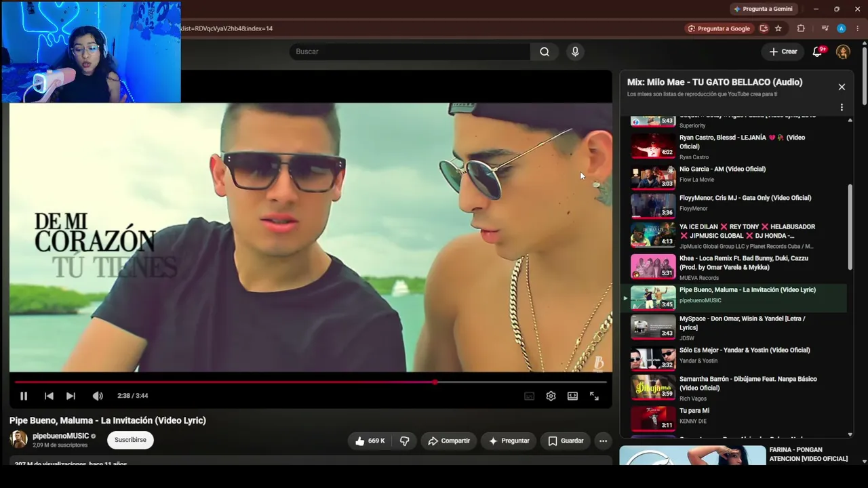This screenshot has width=868, height=488.
Task: Like the video with 669 K
Action: point(370,441)
